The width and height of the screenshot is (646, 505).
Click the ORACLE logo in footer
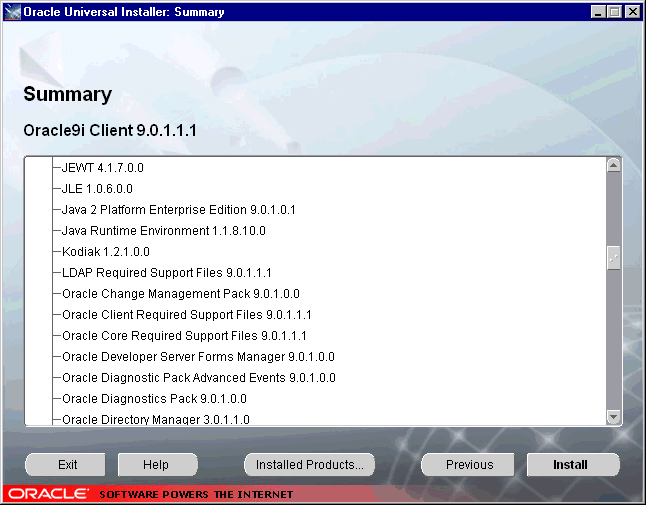point(49,494)
